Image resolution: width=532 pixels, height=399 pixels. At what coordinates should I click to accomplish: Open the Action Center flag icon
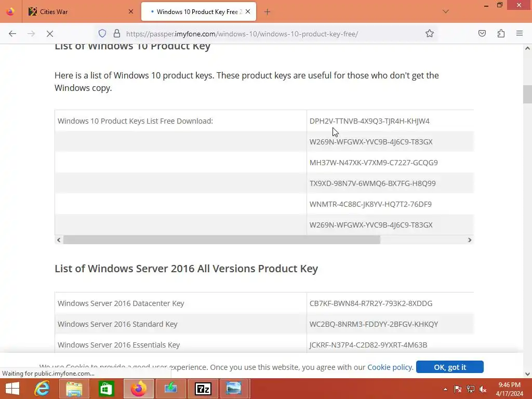458,389
